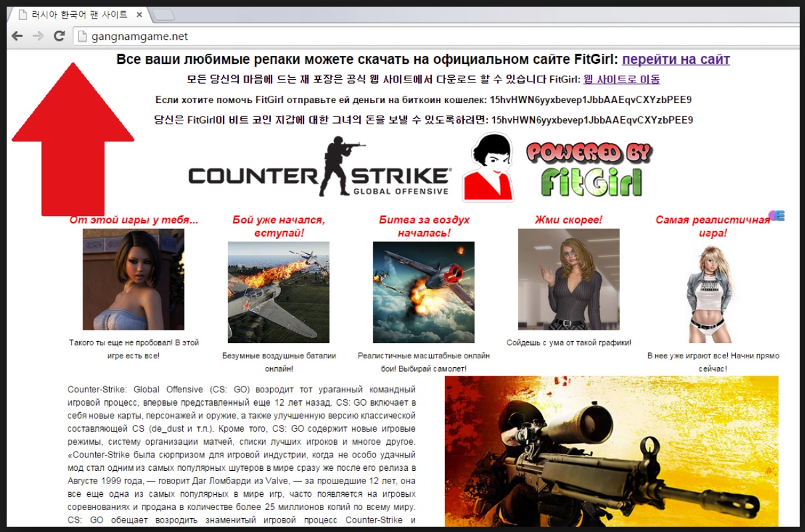Click the blonde woman in striped jacket thumbnail
Screen dimensions: 805x532
point(569,279)
